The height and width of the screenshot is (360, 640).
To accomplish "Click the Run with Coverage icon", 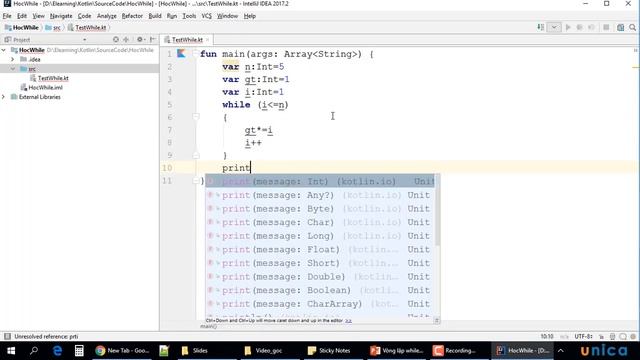I will pos(591,27).
